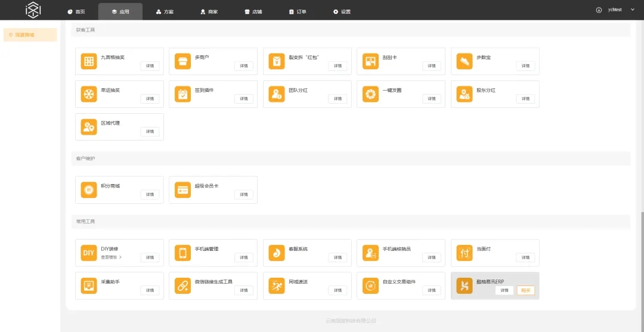Image resolution: width=644 pixels, height=332 pixels.
Task: Open the 区域代理 location agent icon
Action: (89, 127)
